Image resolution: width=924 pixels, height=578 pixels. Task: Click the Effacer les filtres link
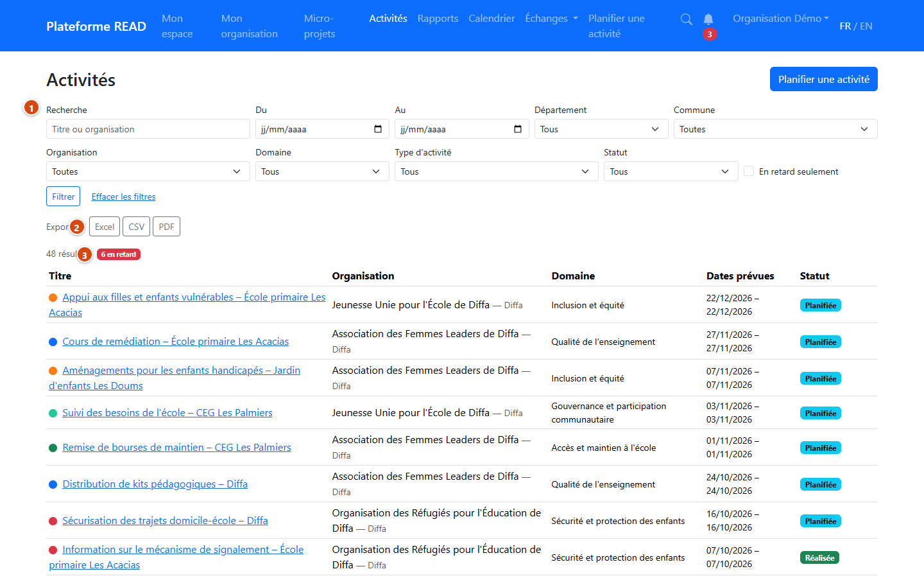pyautogui.click(x=123, y=197)
